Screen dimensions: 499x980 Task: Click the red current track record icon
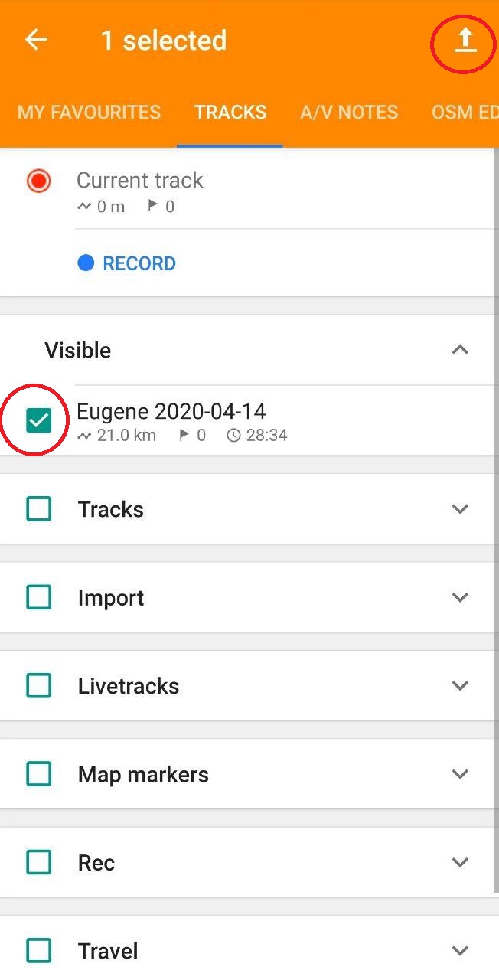coord(38,181)
